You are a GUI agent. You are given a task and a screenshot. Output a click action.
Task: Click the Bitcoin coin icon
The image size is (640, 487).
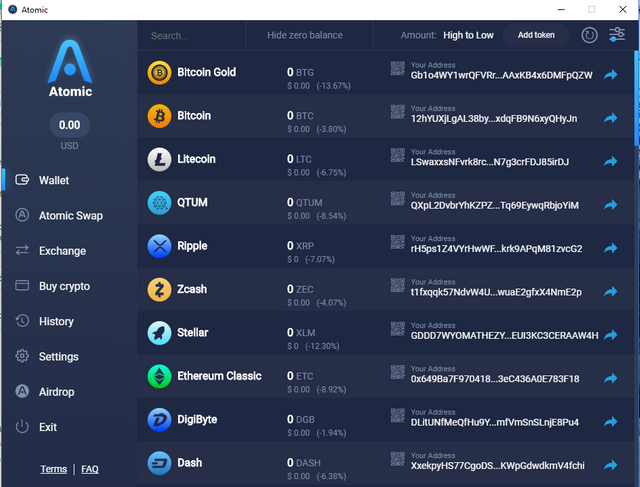[x=159, y=116]
